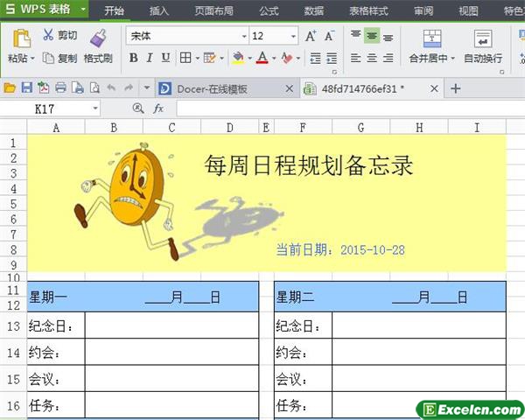The width and height of the screenshot is (525, 420).
Task: Align text left
Action: pos(355,59)
